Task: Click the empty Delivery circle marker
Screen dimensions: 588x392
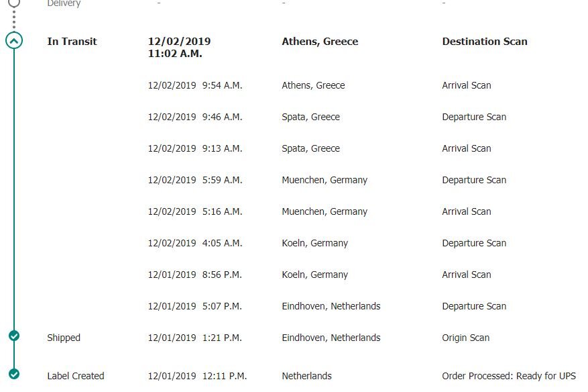Action: pyautogui.click(x=14, y=3)
